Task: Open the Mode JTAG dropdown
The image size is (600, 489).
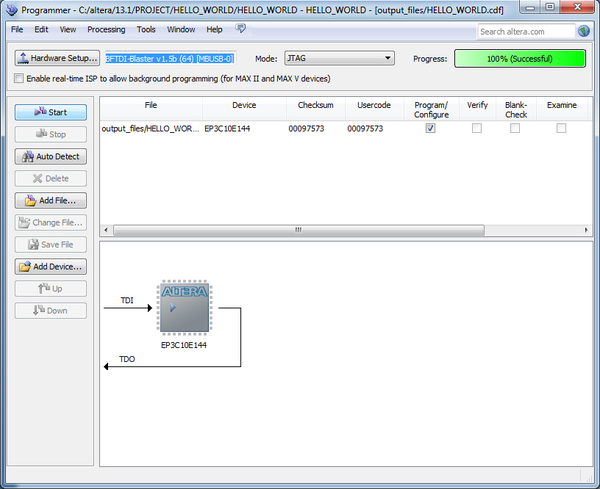Action: [x=339, y=58]
